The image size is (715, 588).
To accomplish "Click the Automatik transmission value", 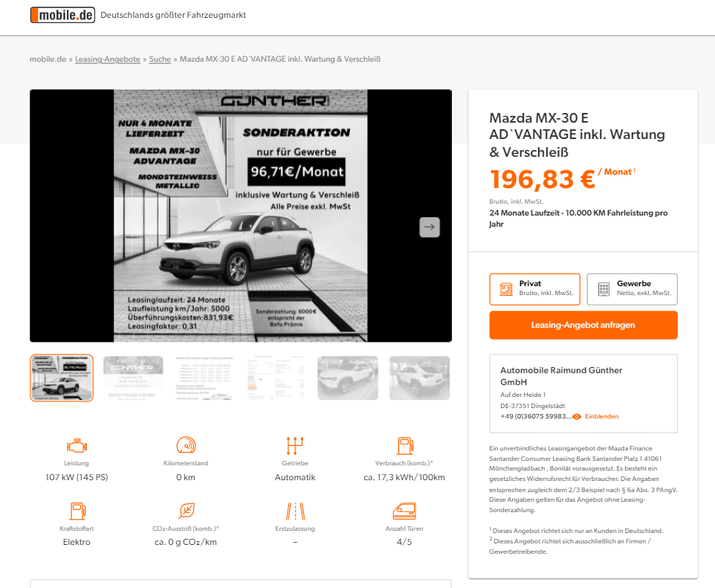I will tap(295, 477).
